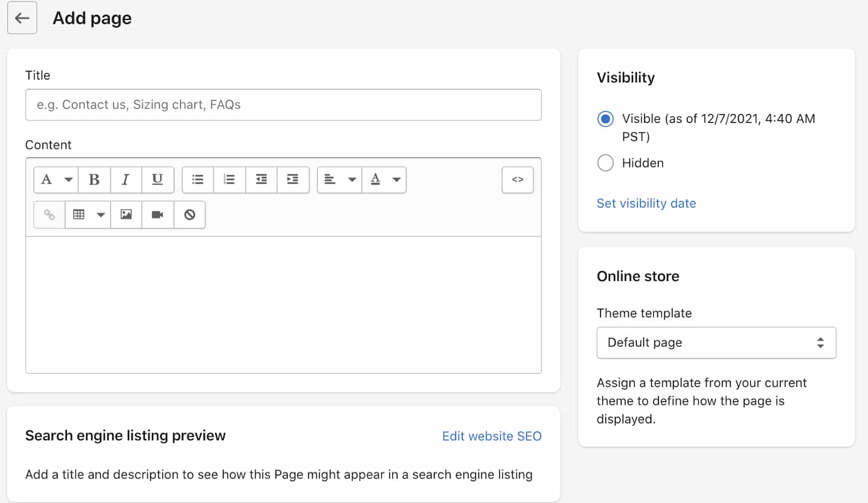Click the outdent icon

click(261, 179)
